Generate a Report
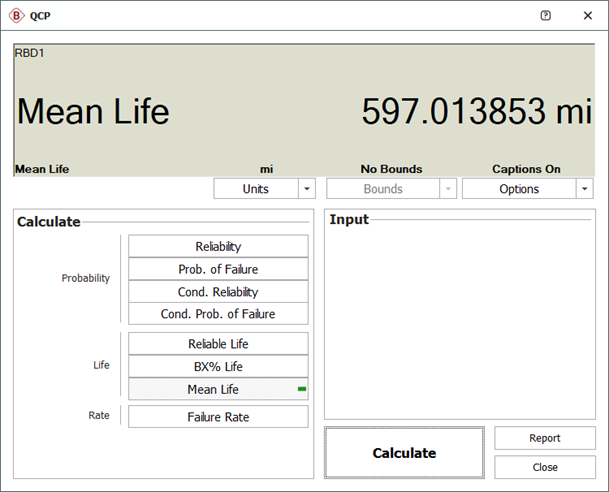This screenshot has height=492, width=609. [544, 438]
